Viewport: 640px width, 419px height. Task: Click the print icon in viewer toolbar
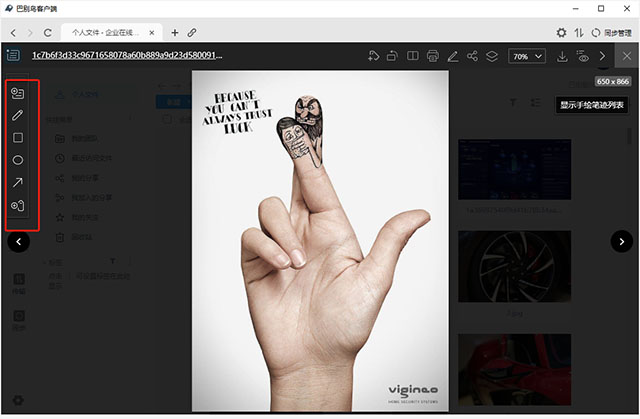point(432,56)
